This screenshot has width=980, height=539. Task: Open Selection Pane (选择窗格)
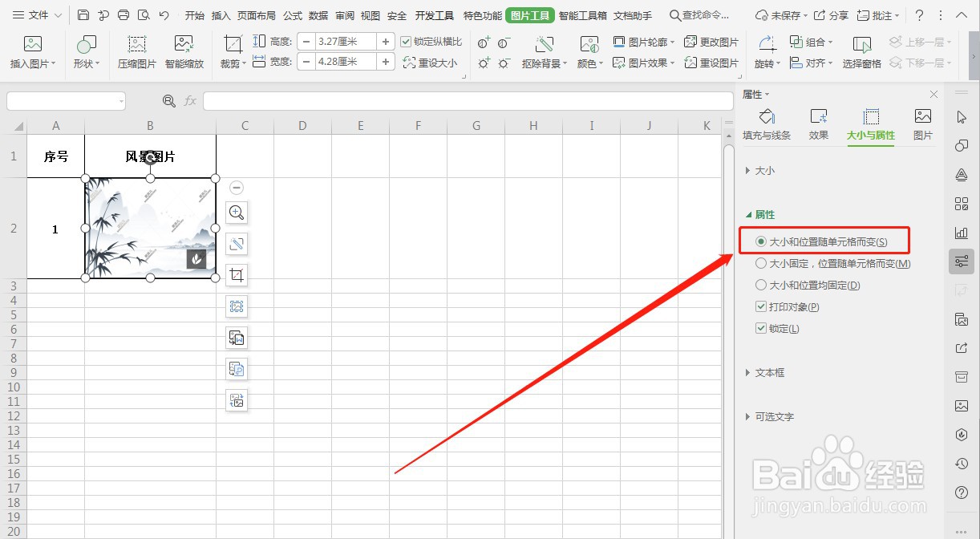862,53
